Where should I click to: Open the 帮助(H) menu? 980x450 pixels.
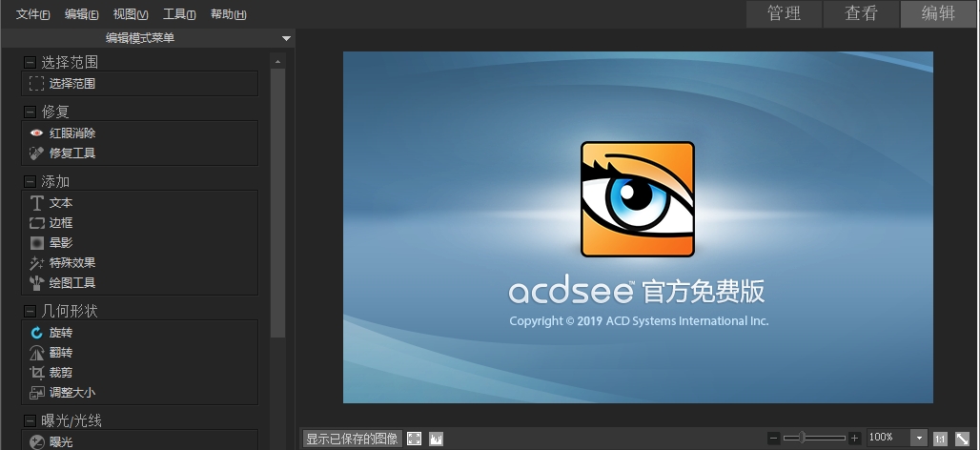tap(228, 14)
